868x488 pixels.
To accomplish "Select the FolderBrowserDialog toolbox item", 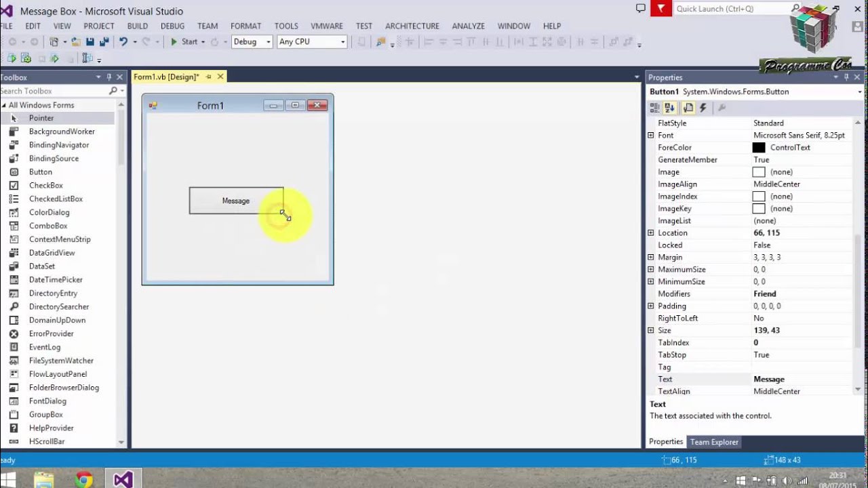I will (62, 387).
